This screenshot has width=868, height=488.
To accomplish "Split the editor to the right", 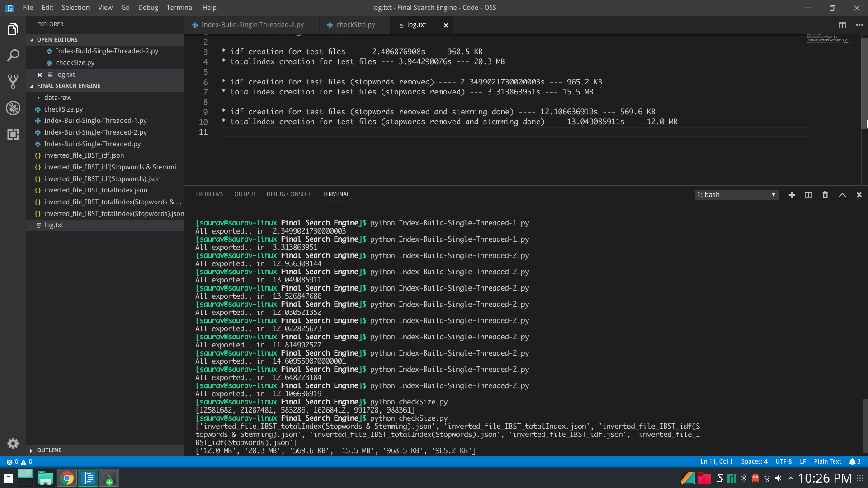I will 842,25.
